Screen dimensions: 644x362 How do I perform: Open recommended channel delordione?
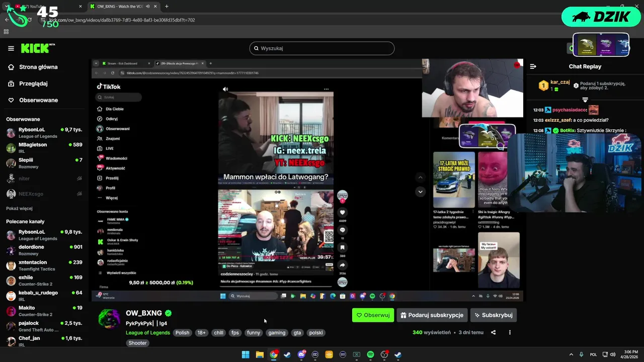pos(44,250)
